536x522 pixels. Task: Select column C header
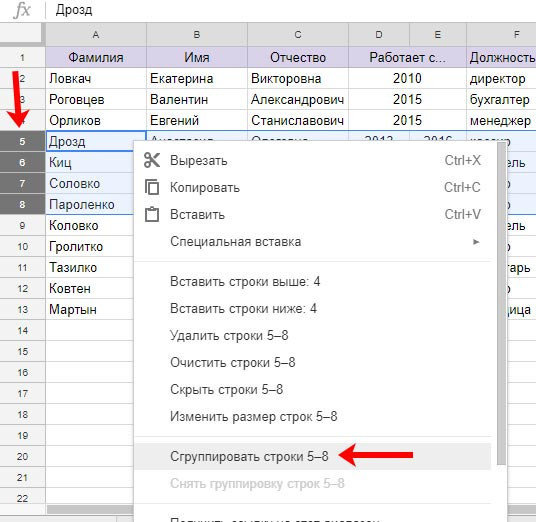point(298,35)
